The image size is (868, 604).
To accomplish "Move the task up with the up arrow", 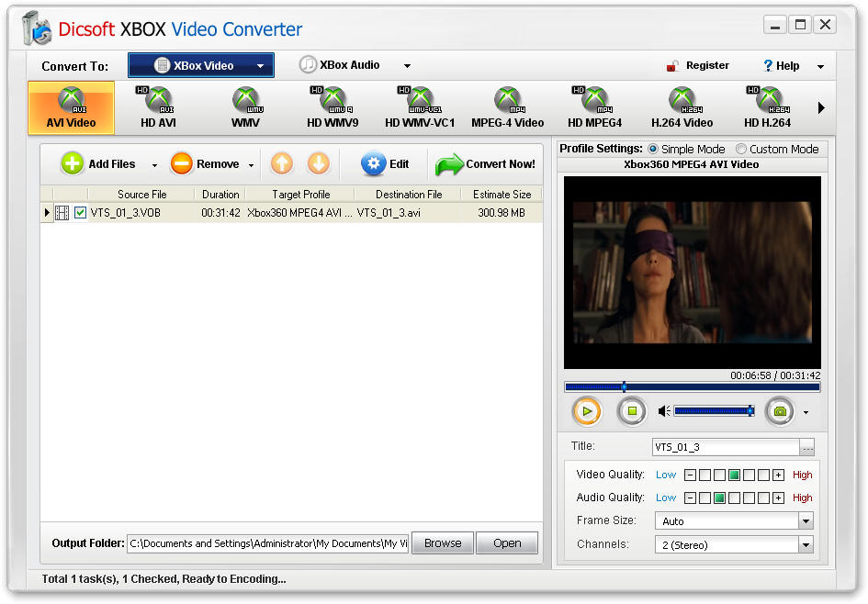I will (282, 163).
